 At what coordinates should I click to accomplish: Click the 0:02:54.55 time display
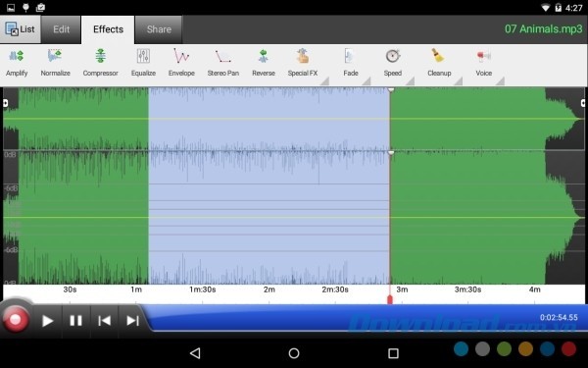(559, 317)
